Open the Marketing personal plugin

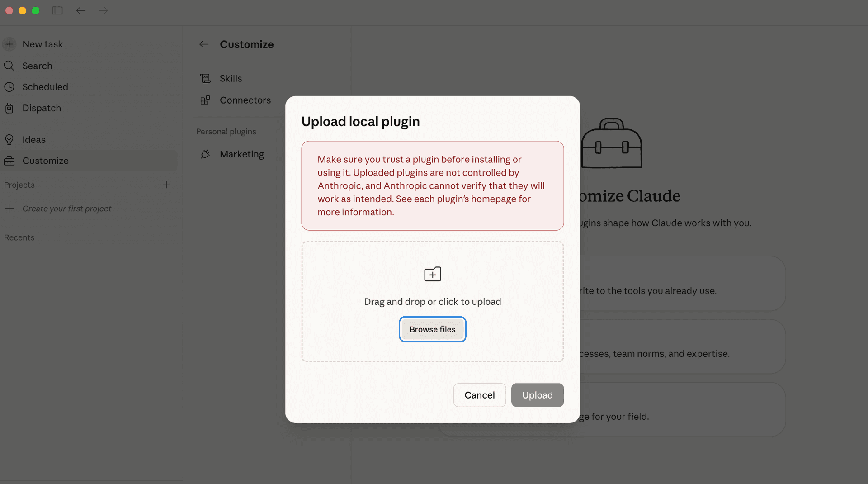pyautogui.click(x=242, y=154)
